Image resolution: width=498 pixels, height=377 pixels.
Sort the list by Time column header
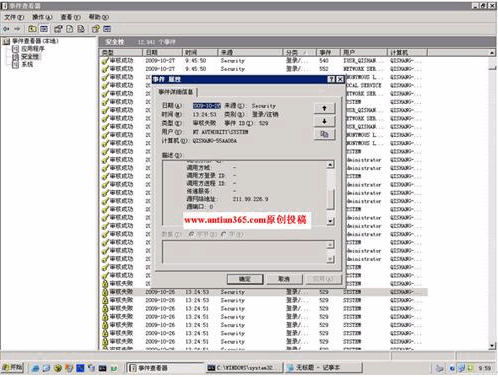pyautogui.click(x=200, y=52)
